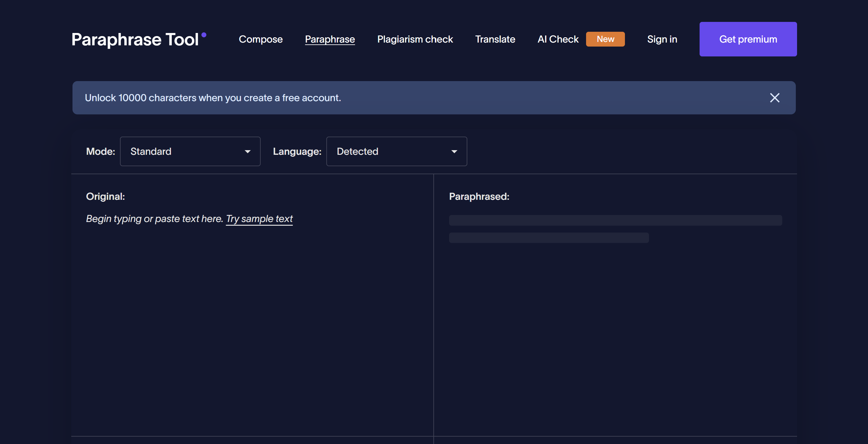
Task: Click the Paraphrase Tool logo
Action: pyautogui.click(x=135, y=39)
